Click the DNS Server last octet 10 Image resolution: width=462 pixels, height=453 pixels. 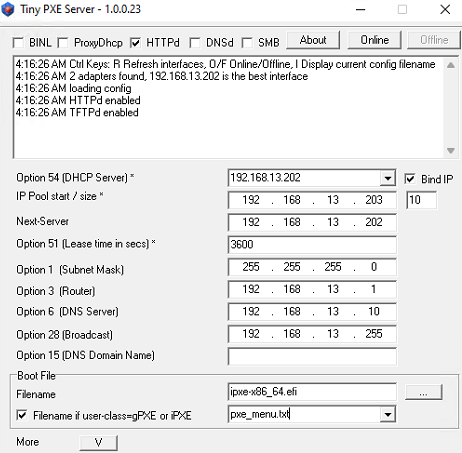click(374, 312)
